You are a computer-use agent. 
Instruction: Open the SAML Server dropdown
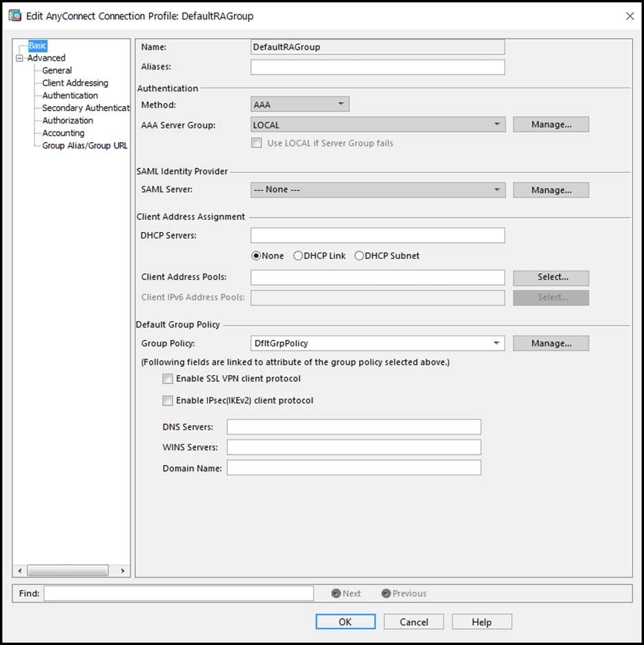[x=378, y=190]
